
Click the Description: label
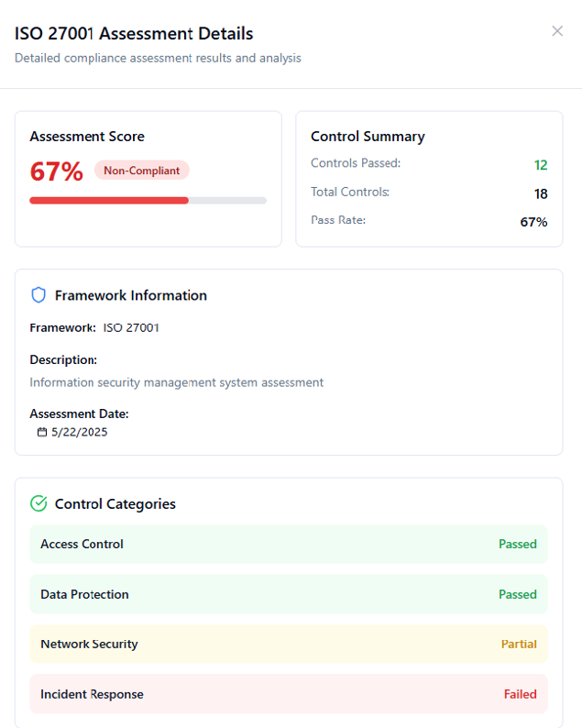63,359
